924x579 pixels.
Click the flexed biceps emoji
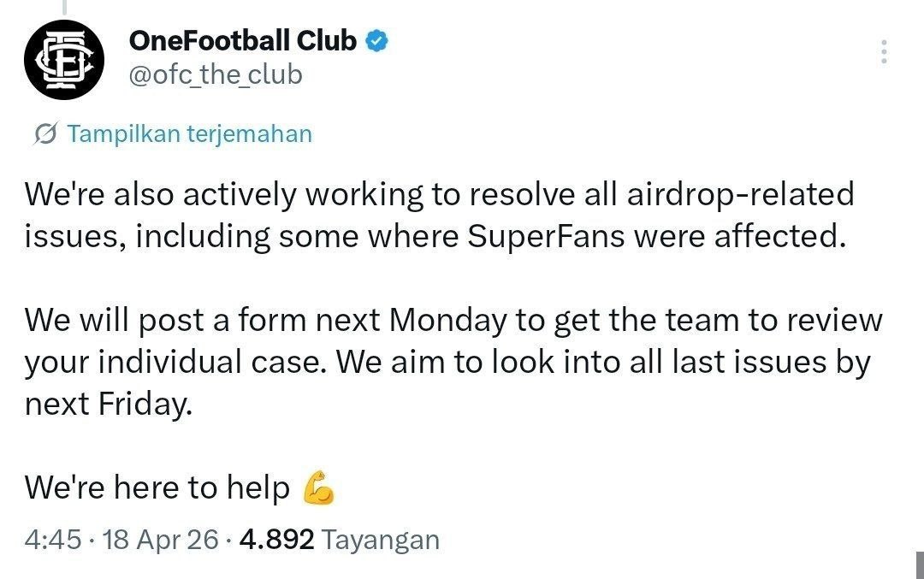tap(318, 488)
